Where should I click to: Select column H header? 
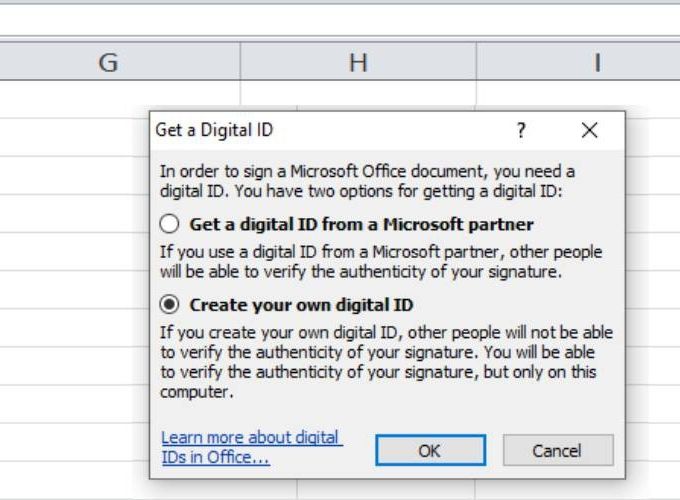pos(358,62)
